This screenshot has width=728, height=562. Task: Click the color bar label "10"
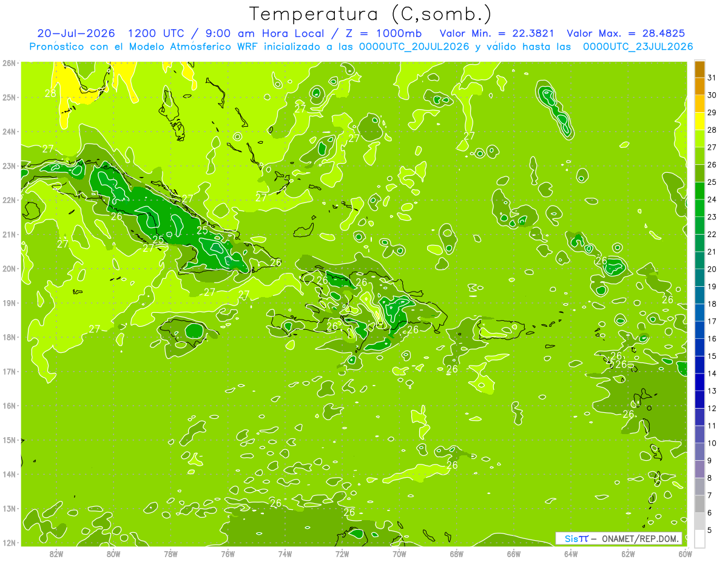(712, 443)
